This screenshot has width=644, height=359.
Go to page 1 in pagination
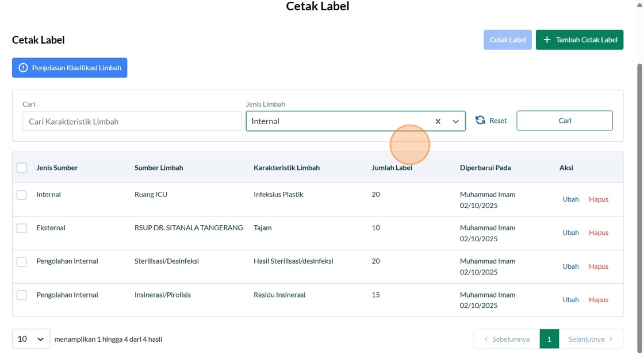(x=549, y=339)
